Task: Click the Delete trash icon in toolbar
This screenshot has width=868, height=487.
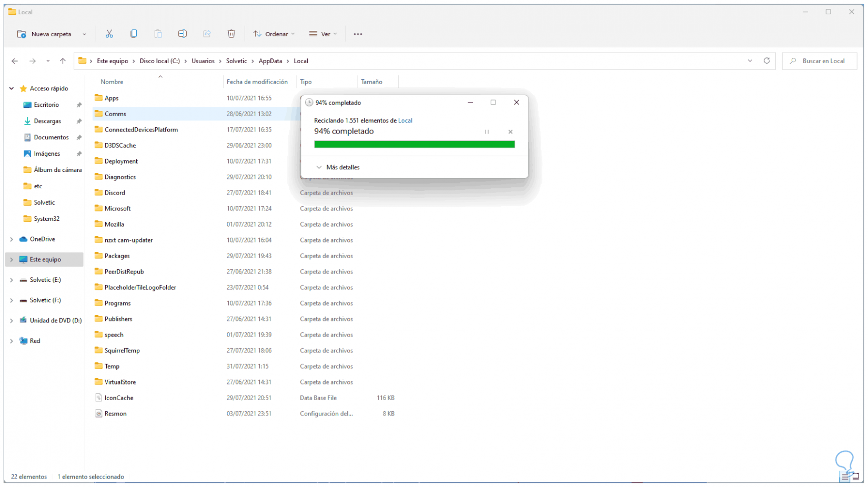Action: pyautogui.click(x=231, y=34)
